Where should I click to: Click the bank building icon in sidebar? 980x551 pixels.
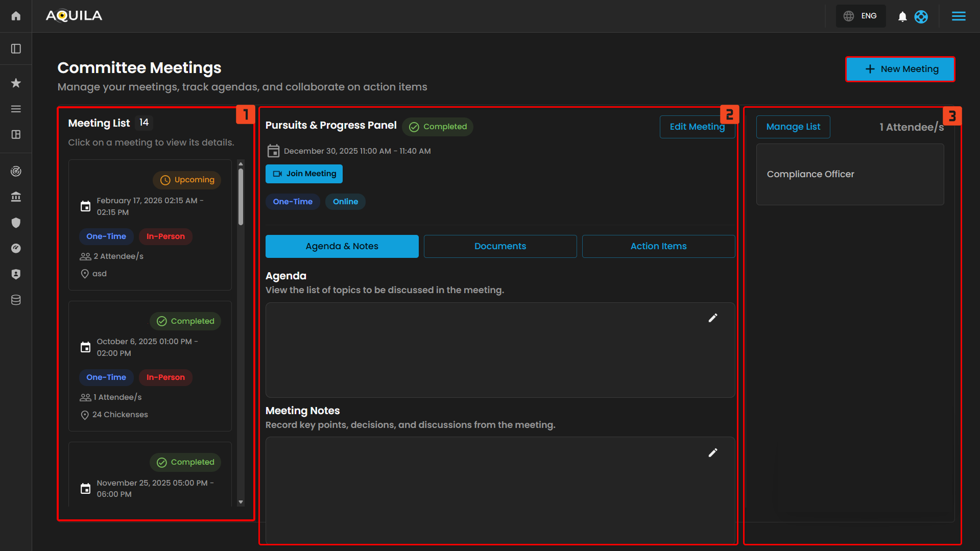point(16,197)
